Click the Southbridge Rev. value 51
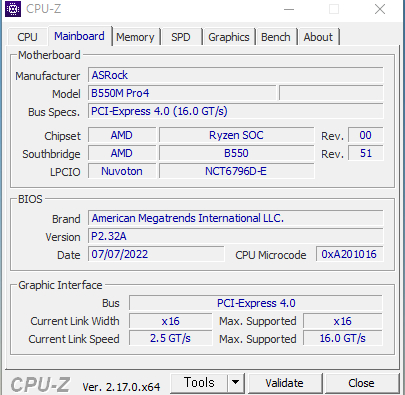This screenshot has height=395, width=405. (x=366, y=153)
